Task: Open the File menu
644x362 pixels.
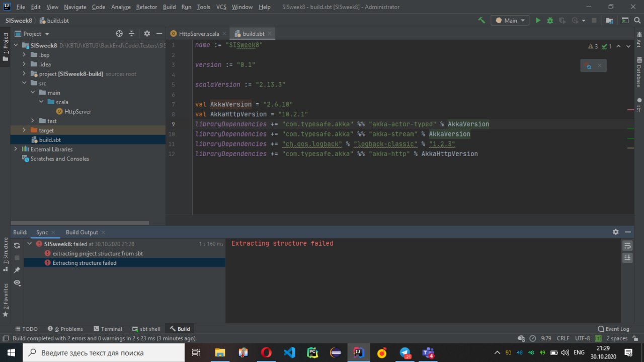Action: click(x=21, y=7)
